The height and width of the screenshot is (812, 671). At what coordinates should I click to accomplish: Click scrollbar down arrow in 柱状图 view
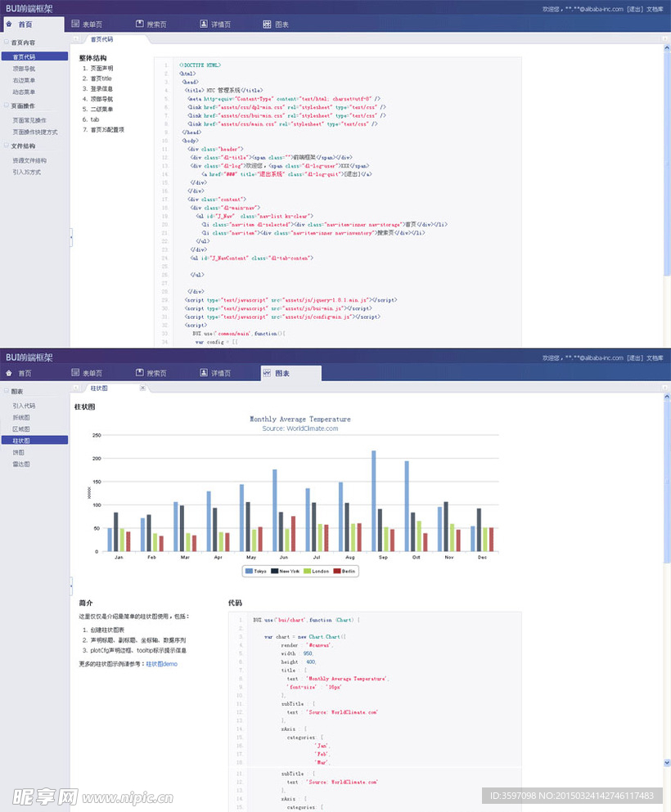tap(667, 763)
